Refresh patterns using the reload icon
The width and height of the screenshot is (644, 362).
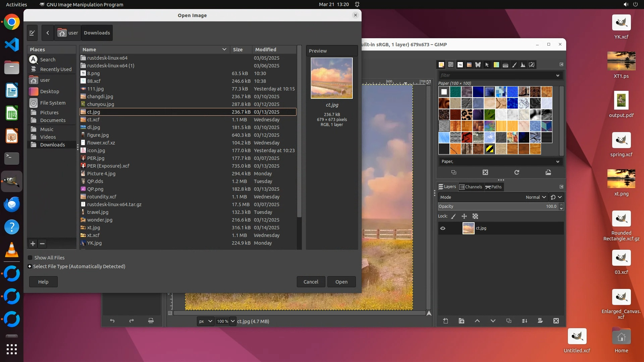pos(517,172)
